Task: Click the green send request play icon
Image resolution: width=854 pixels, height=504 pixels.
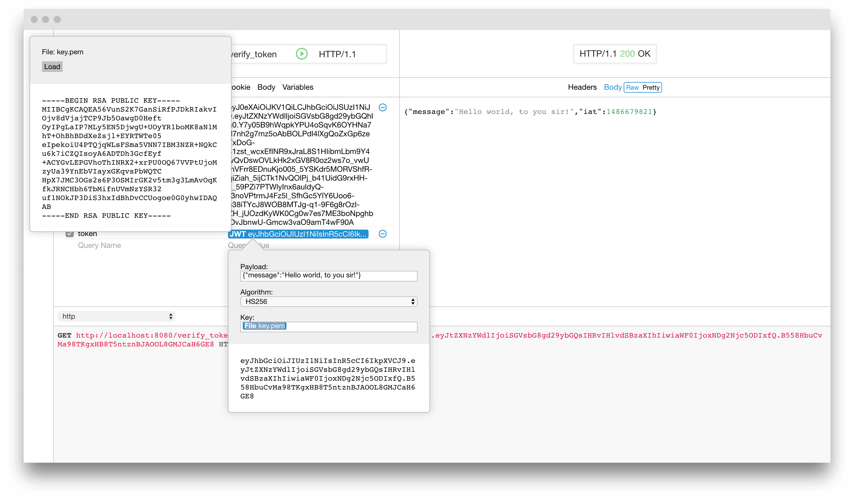Action: tap(301, 54)
